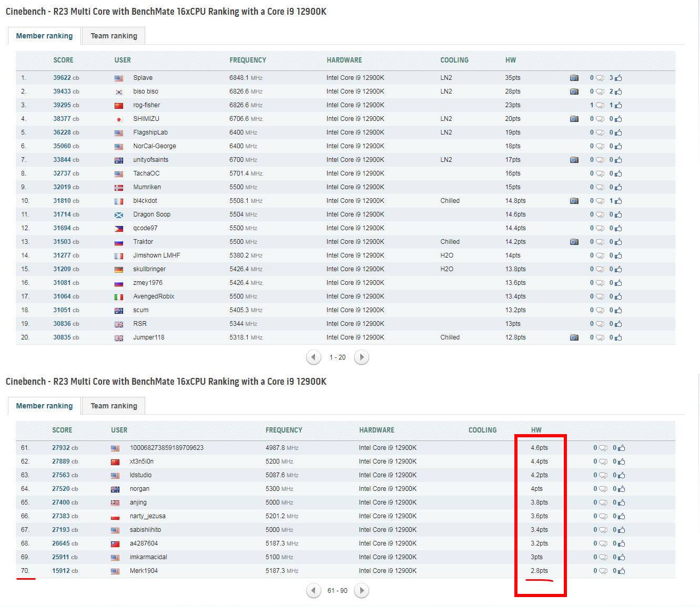The height and width of the screenshot is (606, 700).
Task: Like Merk1904's score with the thumbs-up icon
Action: point(621,571)
